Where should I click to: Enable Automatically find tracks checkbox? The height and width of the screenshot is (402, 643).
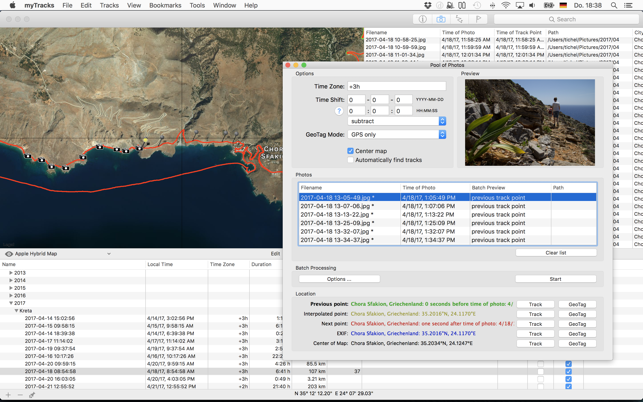[x=350, y=160]
